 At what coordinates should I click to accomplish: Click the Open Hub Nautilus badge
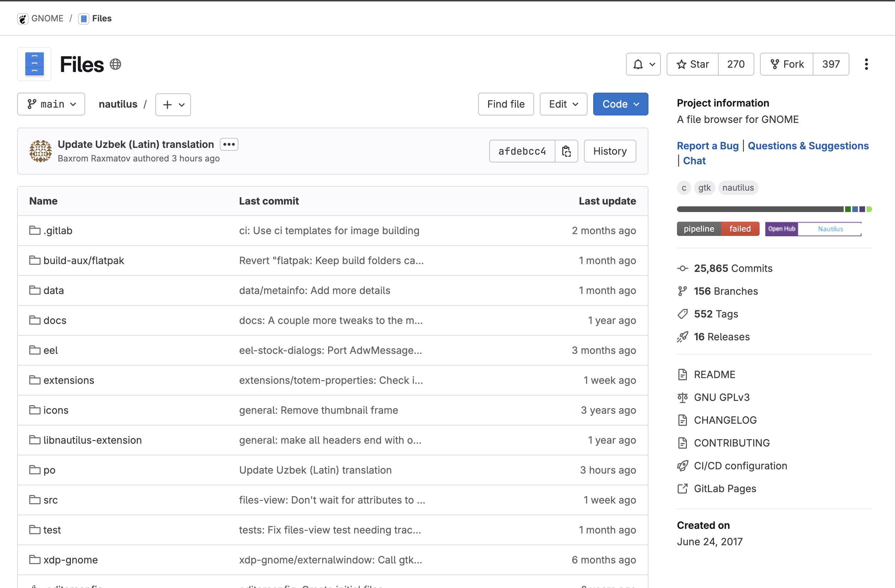click(x=813, y=229)
